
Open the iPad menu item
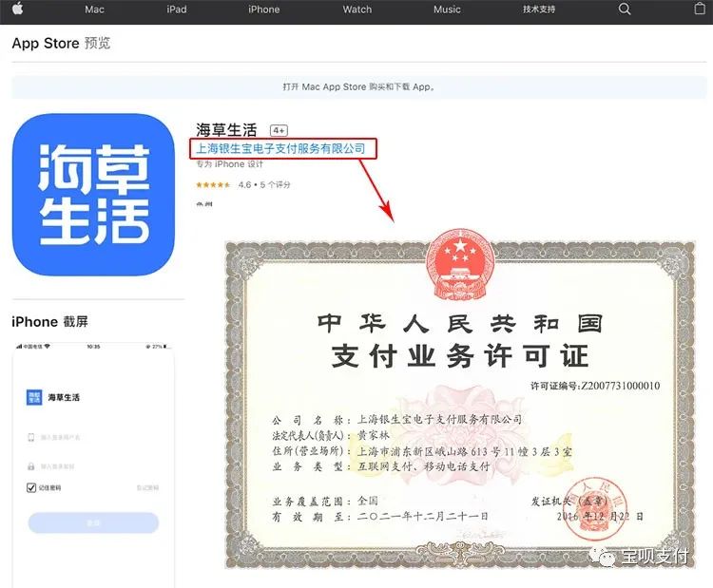coord(177,9)
